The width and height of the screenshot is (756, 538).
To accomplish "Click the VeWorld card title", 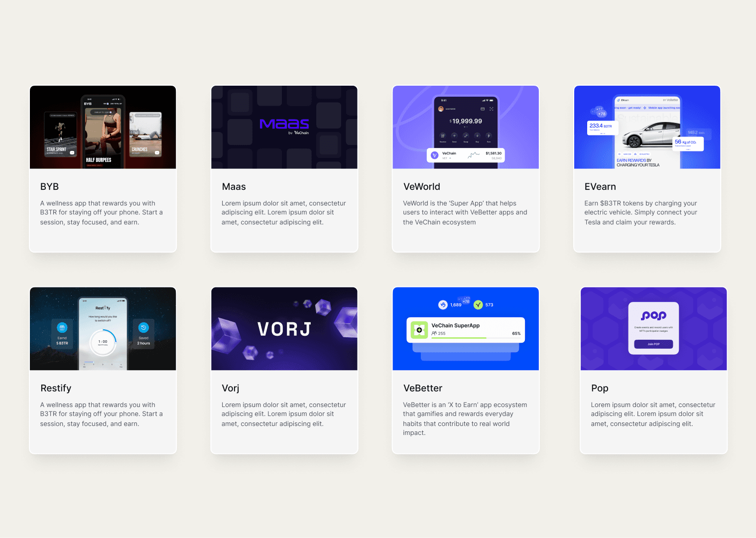I will click(421, 187).
